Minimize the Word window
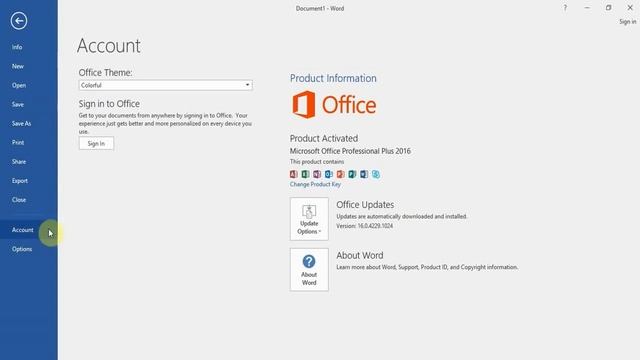640x360 pixels. [587, 8]
